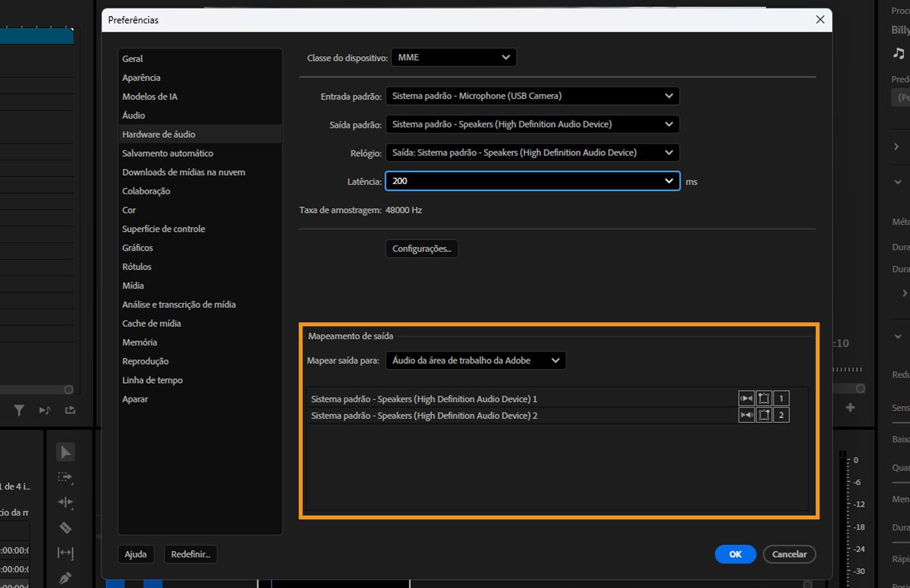The image size is (910, 588).
Task: Select the Track Select Forward tool
Action: coord(65,477)
